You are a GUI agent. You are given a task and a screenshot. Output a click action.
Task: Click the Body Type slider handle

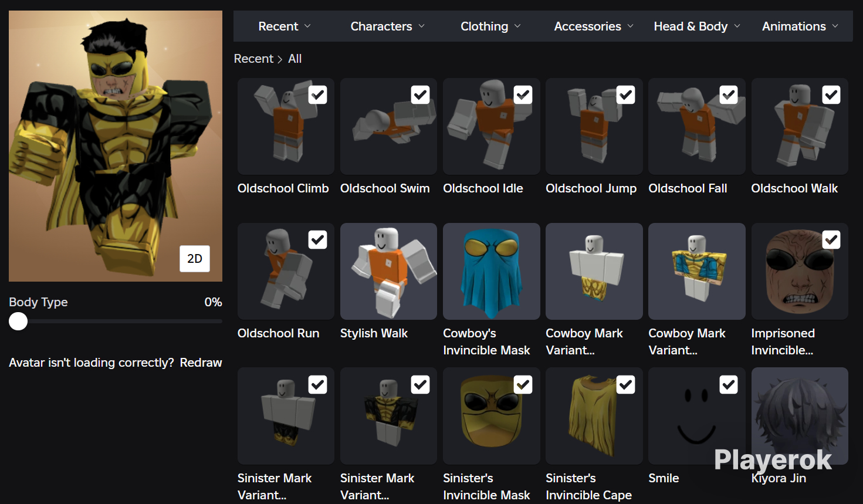[x=18, y=322]
